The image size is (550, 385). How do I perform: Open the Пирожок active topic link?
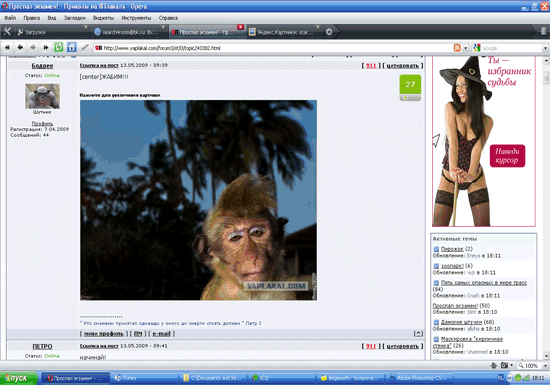pyautogui.click(x=452, y=249)
